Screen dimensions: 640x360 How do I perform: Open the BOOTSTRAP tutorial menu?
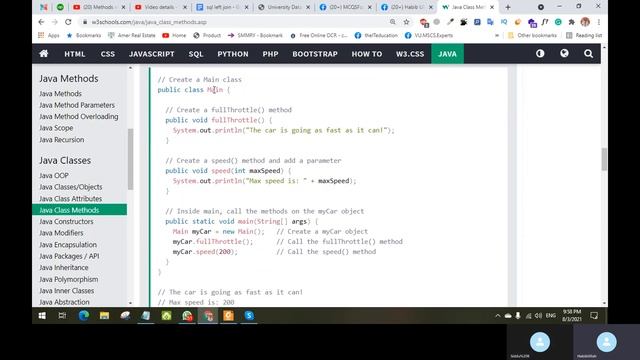(315, 54)
